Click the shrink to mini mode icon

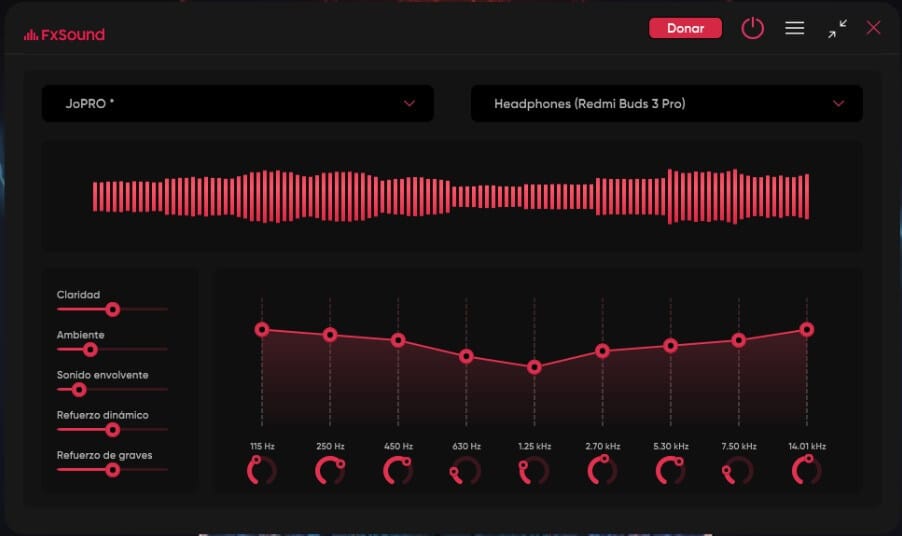click(x=837, y=29)
